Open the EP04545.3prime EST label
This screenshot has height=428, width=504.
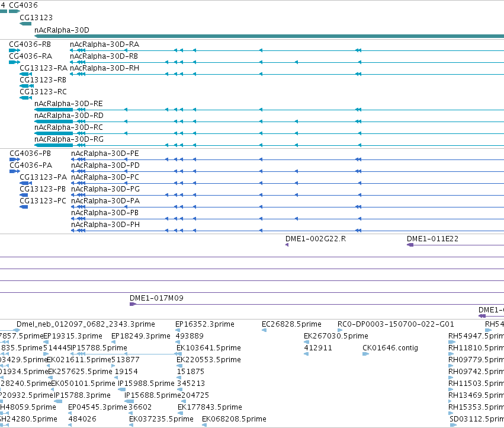pyautogui.click(x=98, y=407)
